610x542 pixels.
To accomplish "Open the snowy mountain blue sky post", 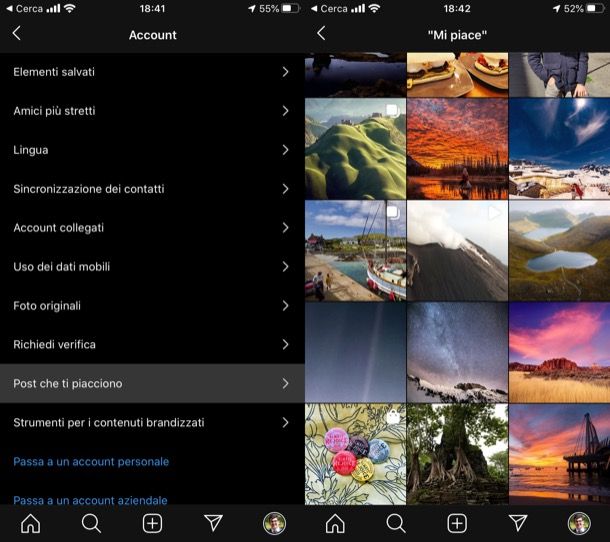I will (x=559, y=149).
